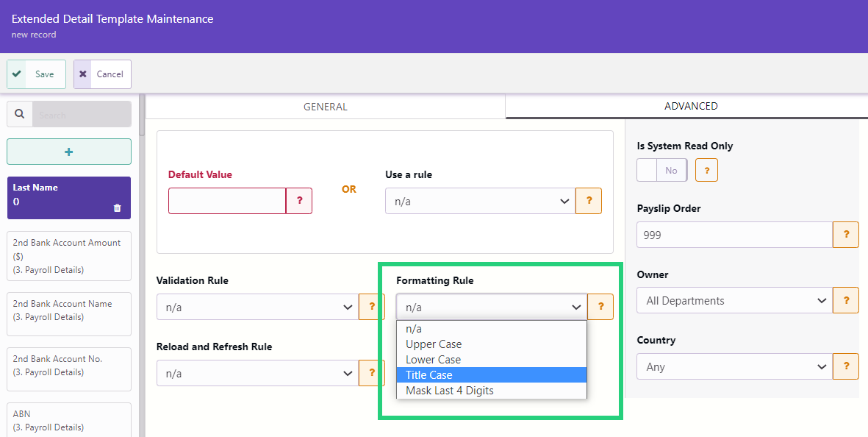Viewport: 868px width, 437px height.
Task: Open the Validation Rule dropdown
Action: click(256, 308)
